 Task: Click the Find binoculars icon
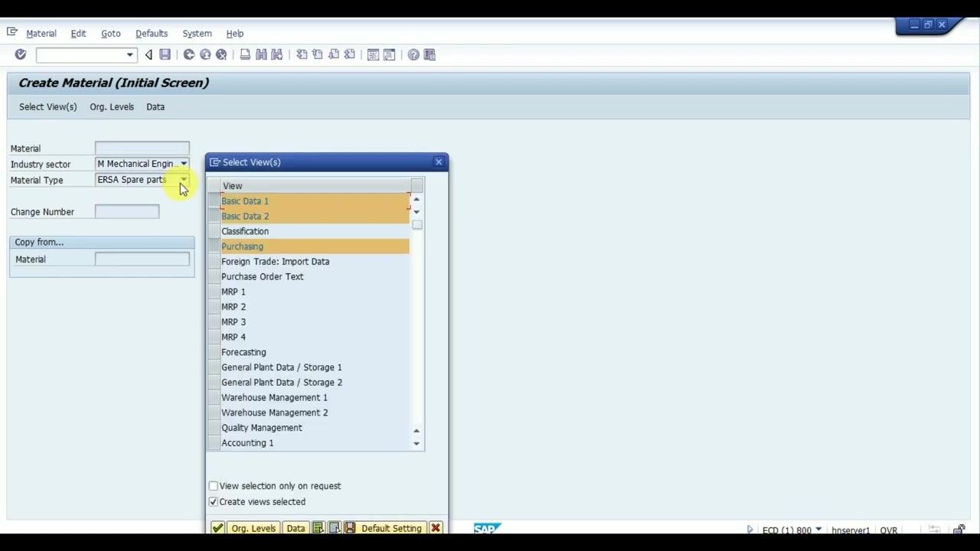click(x=261, y=54)
